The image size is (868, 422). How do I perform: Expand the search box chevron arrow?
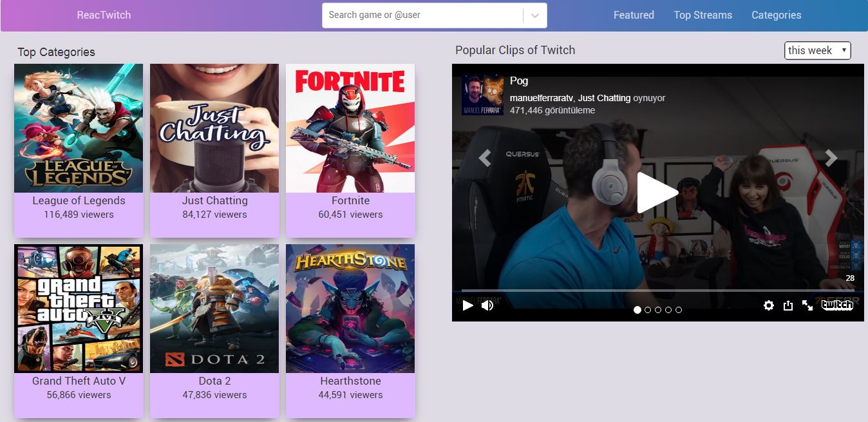535,15
